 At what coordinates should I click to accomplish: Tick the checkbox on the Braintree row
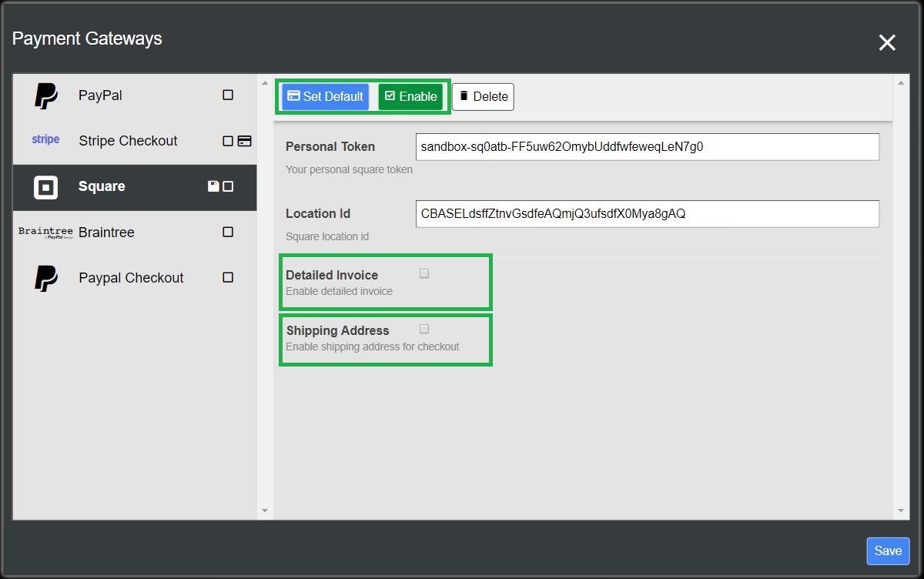228,232
